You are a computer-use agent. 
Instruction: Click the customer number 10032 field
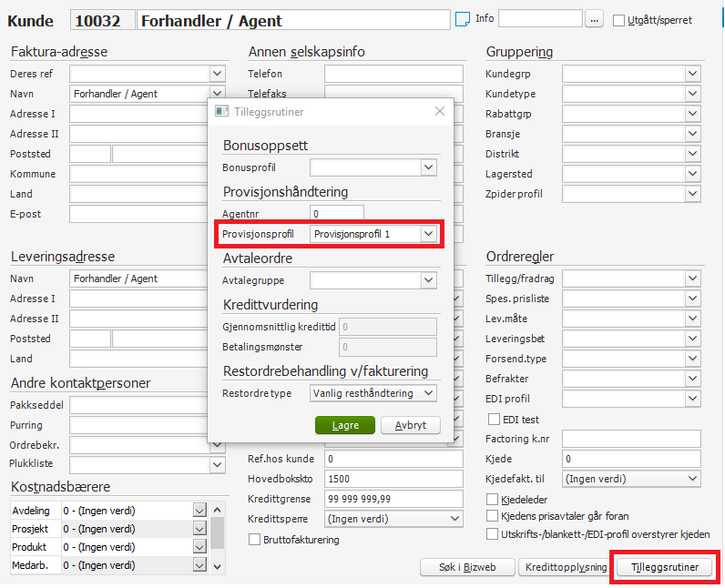pyautogui.click(x=103, y=20)
